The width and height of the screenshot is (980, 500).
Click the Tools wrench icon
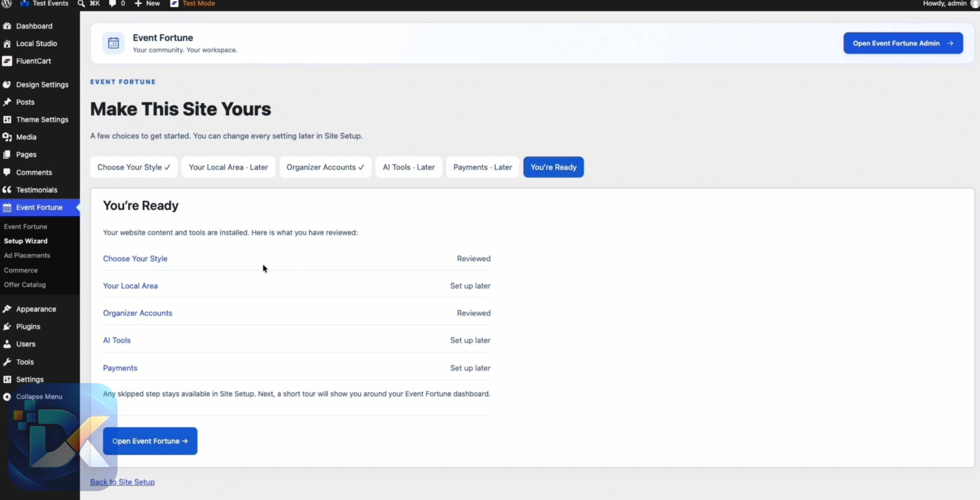coord(7,362)
